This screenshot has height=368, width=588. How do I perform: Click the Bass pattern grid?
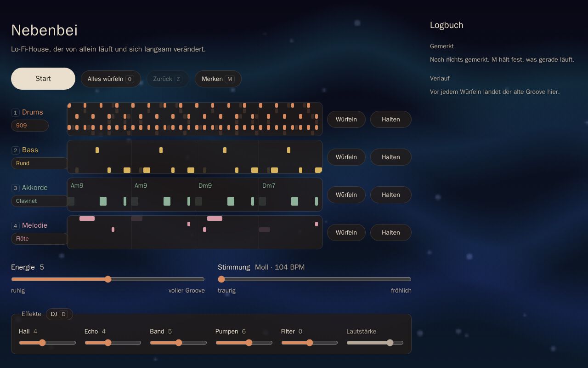click(x=195, y=157)
